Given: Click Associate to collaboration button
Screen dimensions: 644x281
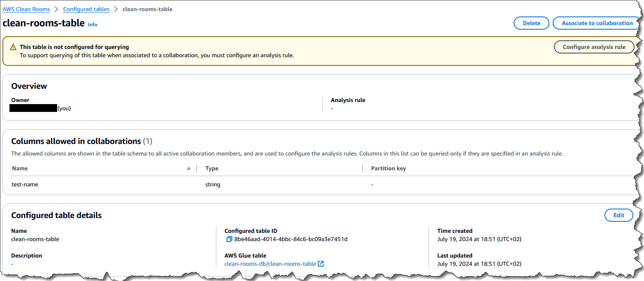Looking at the screenshot, I should click(x=597, y=23).
